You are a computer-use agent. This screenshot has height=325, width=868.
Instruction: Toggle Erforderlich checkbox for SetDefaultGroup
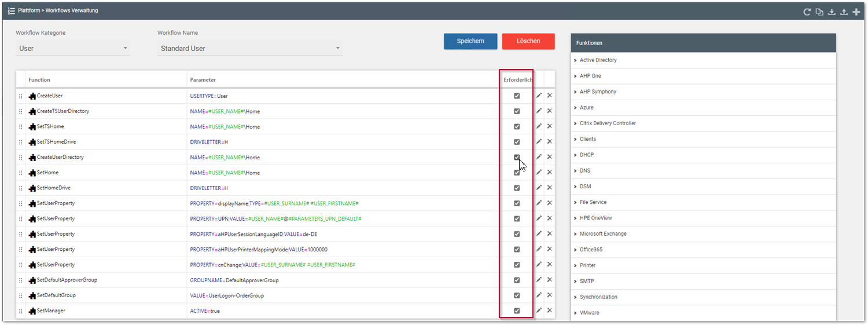[x=517, y=295]
